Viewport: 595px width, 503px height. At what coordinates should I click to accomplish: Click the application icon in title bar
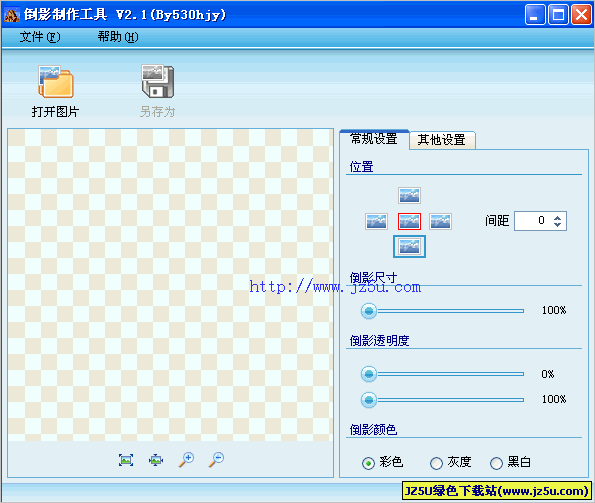click(x=12, y=15)
